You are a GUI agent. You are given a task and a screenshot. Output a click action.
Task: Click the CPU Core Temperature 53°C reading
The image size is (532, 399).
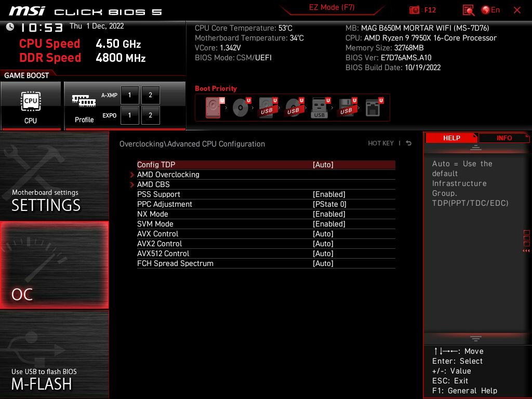tap(244, 28)
